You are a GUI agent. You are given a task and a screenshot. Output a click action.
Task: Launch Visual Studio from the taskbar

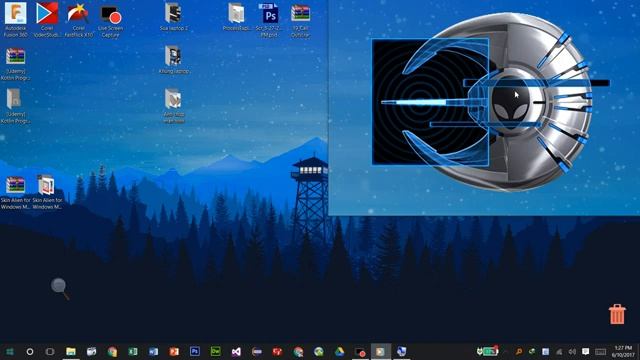pyautogui.click(x=236, y=351)
